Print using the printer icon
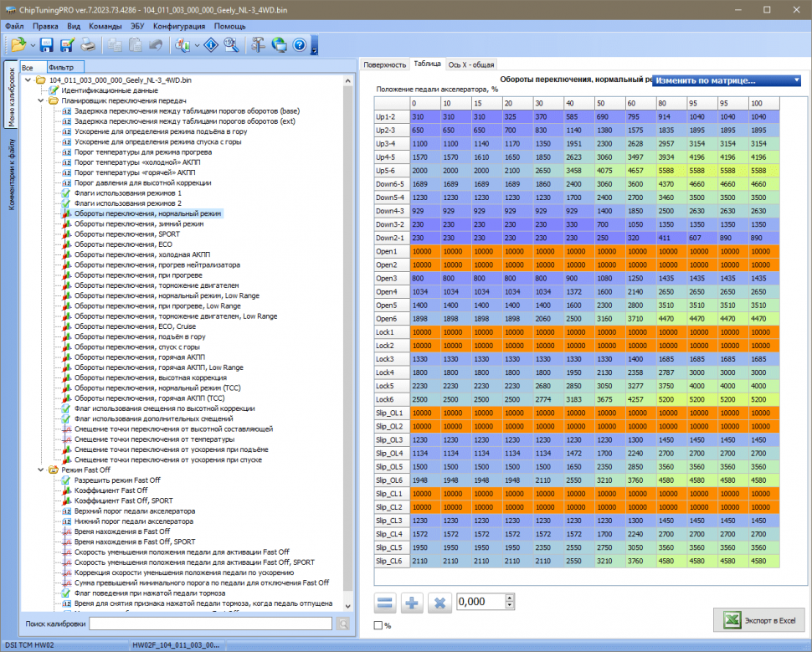 point(87,45)
